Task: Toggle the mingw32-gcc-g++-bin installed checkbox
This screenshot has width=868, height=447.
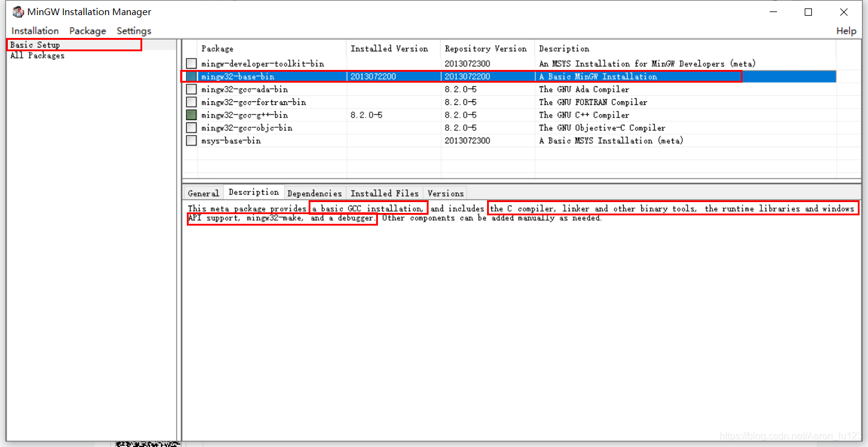Action: click(x=191, y=115)
